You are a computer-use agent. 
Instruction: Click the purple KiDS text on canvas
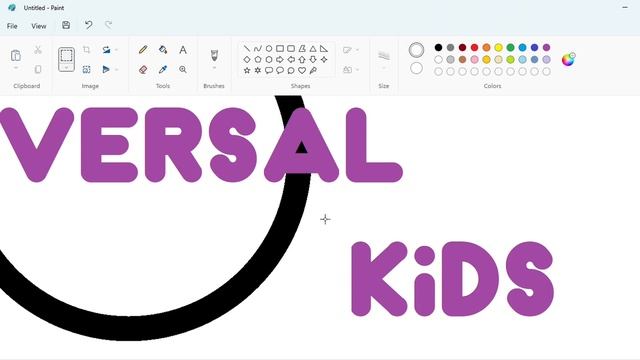[452, 279]
